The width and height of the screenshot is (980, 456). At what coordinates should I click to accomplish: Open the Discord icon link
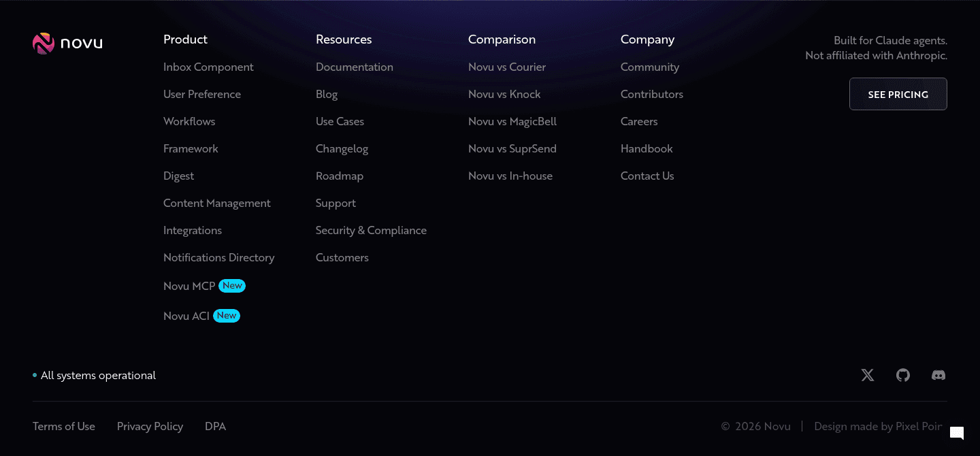pyautogui.click(x=938, y=375)
